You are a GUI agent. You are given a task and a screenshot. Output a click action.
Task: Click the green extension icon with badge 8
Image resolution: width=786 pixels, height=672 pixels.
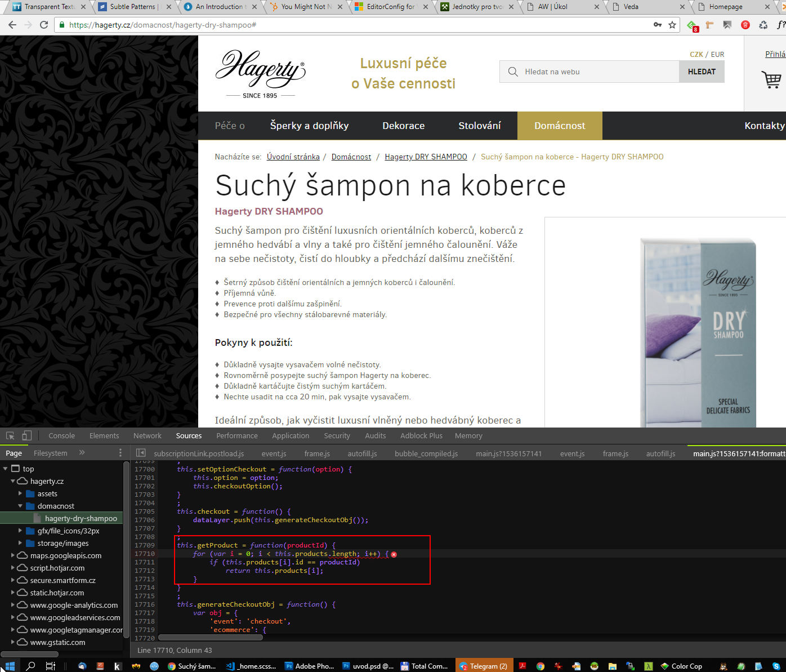tap(692, 25)
